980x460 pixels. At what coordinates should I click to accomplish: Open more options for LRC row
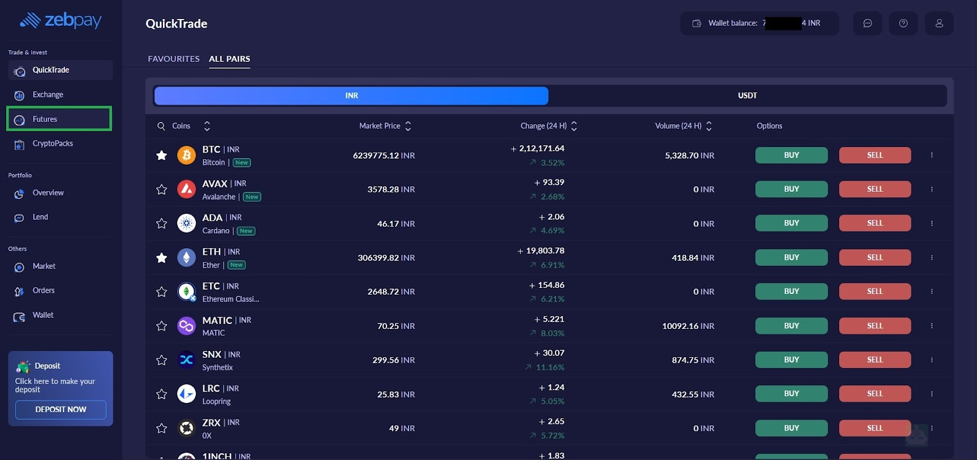[932, 394]
